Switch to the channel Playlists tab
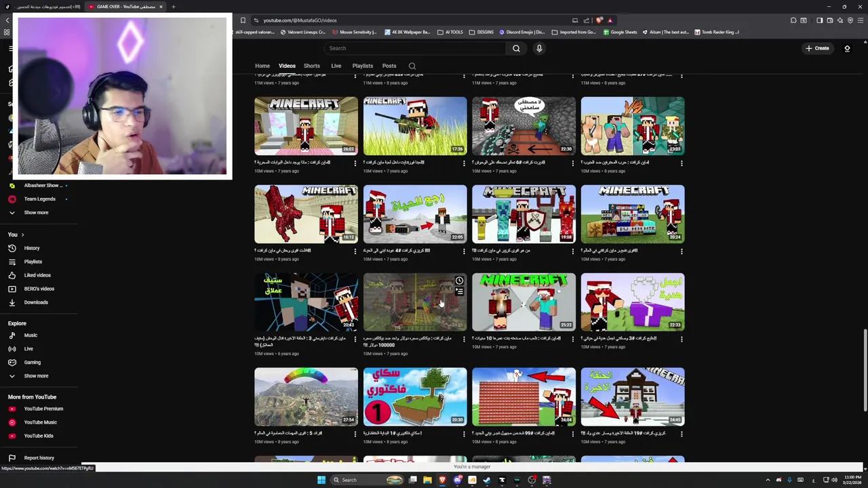The height and width of the screenshot is (488, 868). point(363,66)
